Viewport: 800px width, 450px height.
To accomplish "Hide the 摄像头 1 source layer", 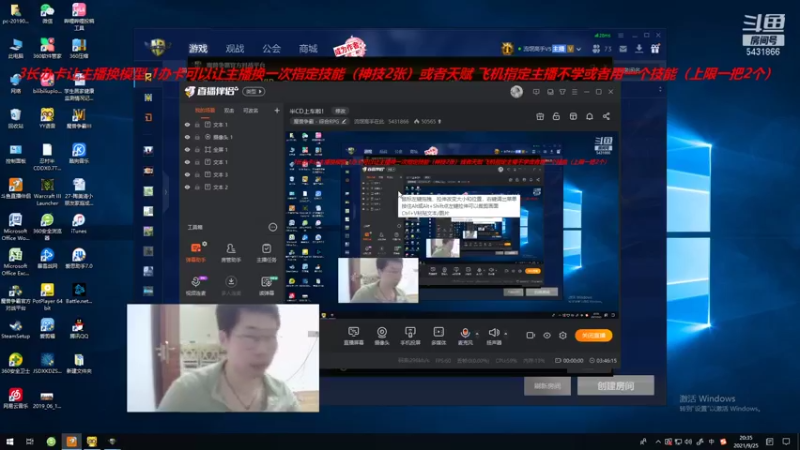I will click(x=187, y=137).
